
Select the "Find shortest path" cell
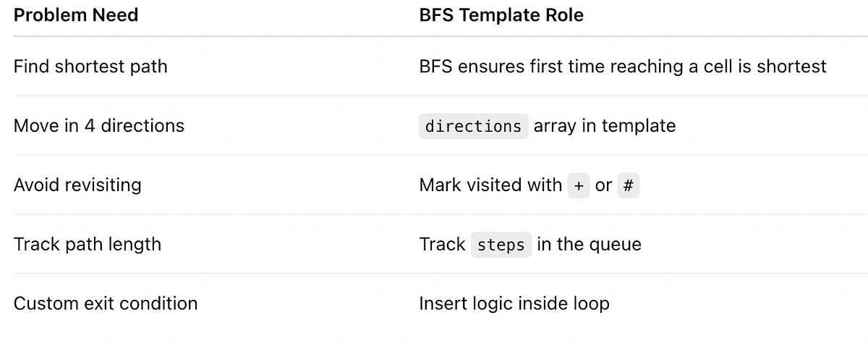90,67
